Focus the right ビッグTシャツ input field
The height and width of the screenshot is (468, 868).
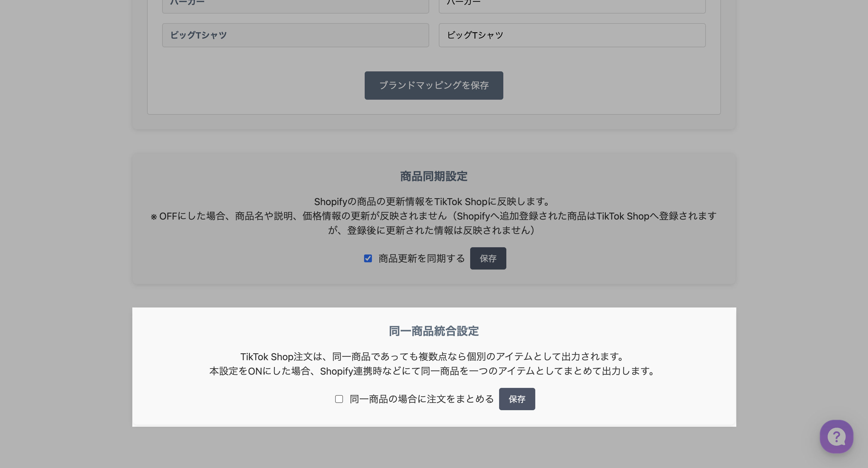(572, 35)
